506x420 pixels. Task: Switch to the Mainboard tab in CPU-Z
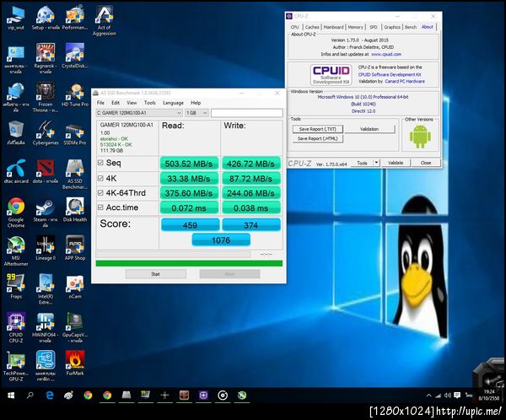pyautogui.click(x=333, y=27)
